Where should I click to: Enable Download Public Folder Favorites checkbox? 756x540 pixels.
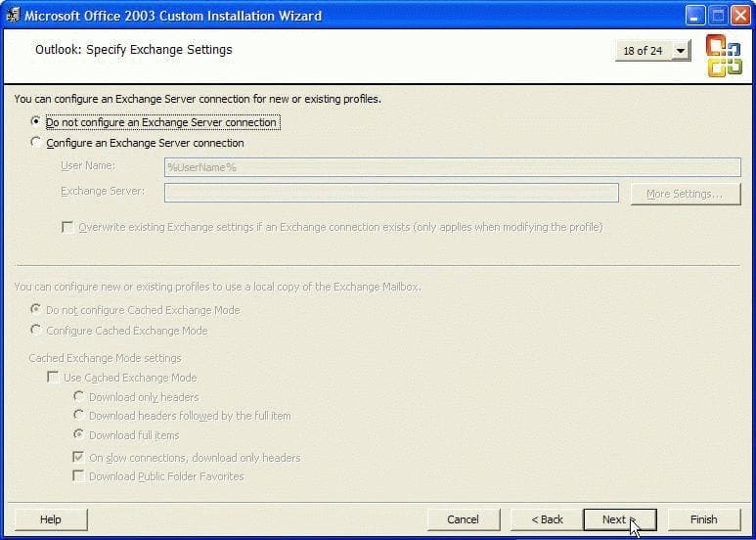point(78,476)
